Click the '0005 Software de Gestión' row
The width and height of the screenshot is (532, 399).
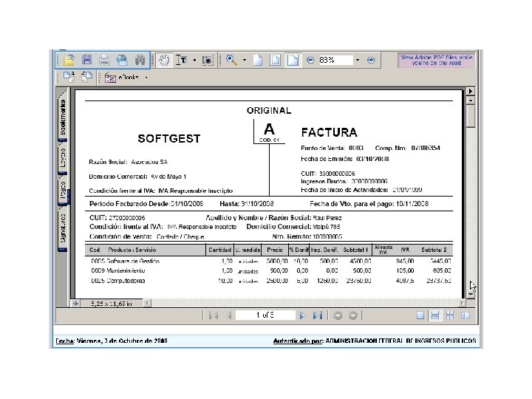[x=270, y=262]
